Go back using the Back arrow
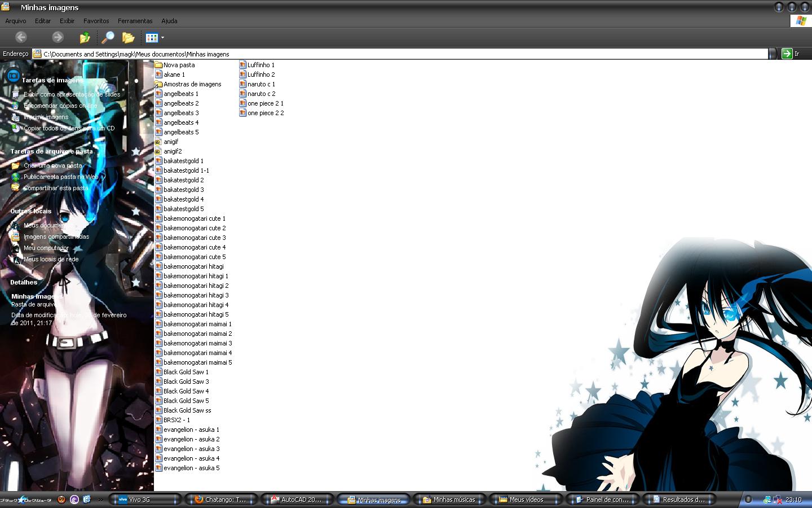812x508 pixels. click(21, 37)
